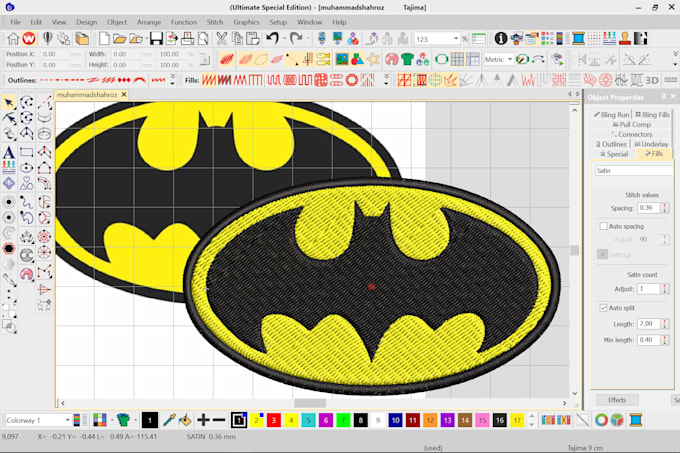Open the recent-files folder dropdown arrow
The height and width of the screenshot is (453, 680).
(146, 39)
